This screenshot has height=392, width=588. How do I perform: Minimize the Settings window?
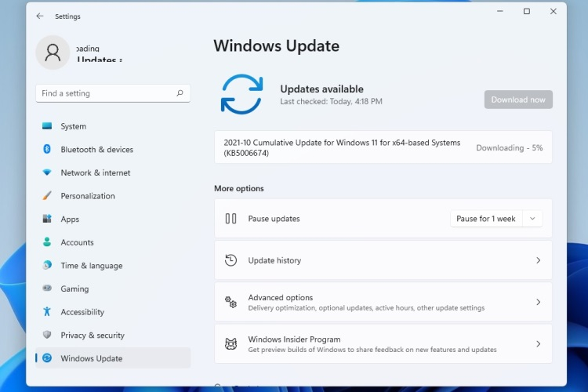click(500, 11)
